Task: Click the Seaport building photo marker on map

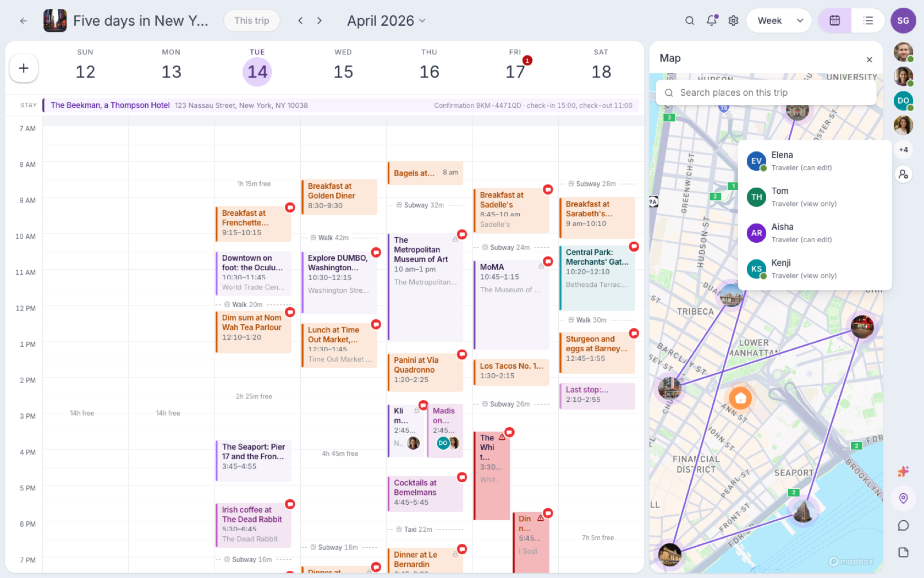Action: (803, 511)
